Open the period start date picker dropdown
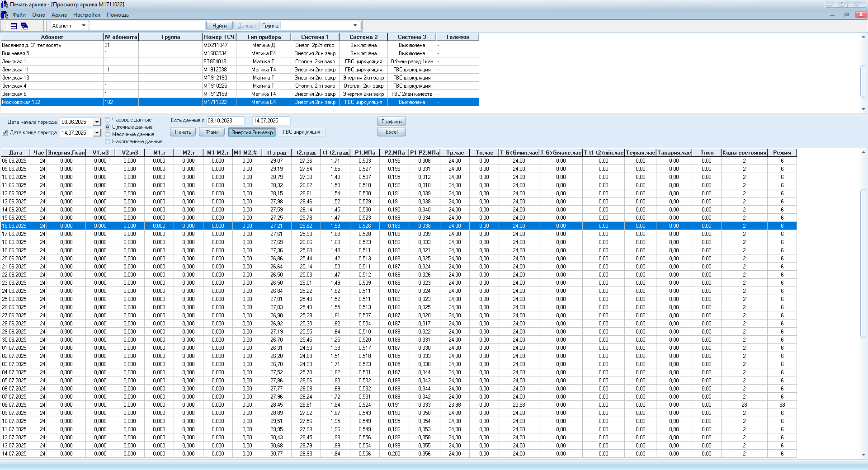 pos(97,122)
